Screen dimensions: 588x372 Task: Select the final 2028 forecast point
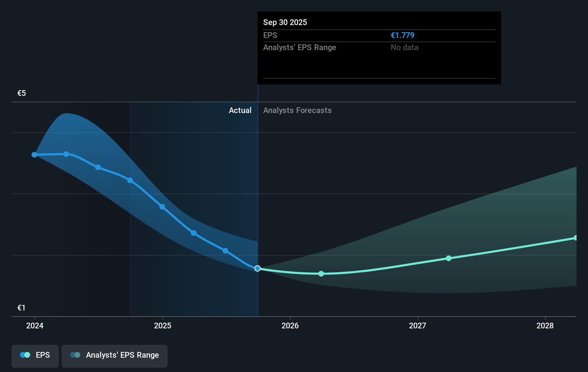tap(576, 237)
